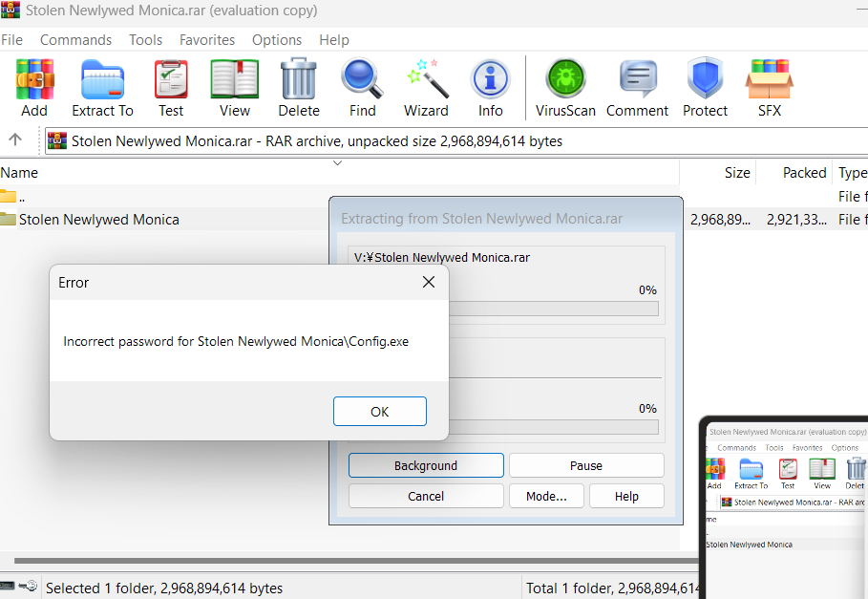Click the Mode... button
The height and width of the screenshot is (599, 868).
point(546,496)
